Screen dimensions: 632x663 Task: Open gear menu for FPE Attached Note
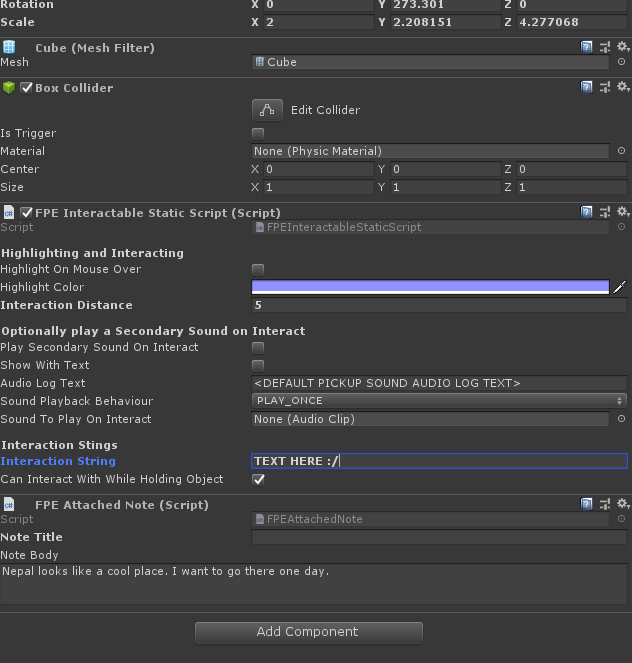click(622, 504)
